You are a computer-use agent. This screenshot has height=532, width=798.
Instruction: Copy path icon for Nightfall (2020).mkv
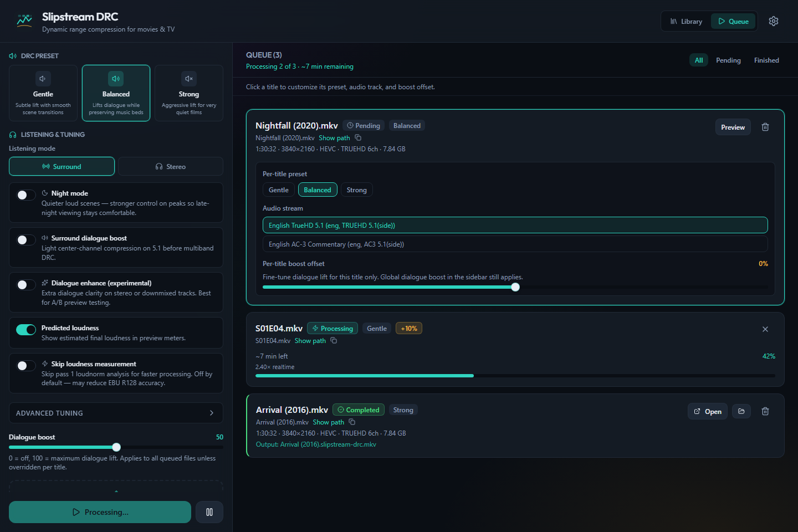358,138
